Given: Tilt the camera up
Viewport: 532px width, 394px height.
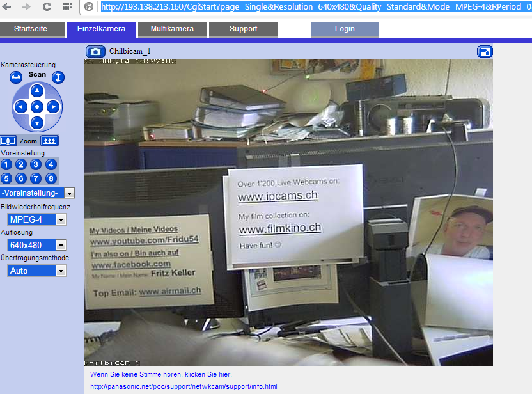Looking at the screenshot, I should [37, 91].
